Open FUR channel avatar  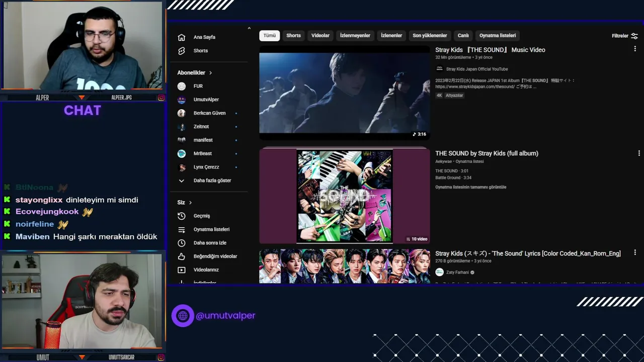click(182, 86)
